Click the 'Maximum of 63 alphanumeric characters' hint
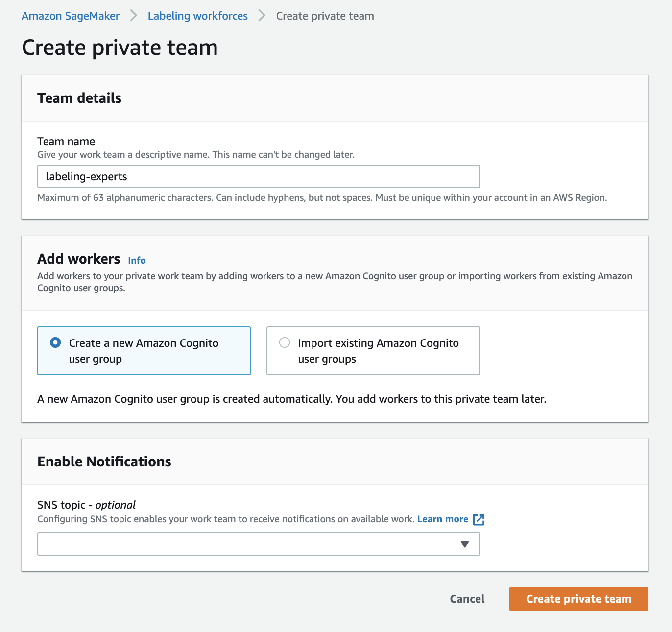 (322, 198)
